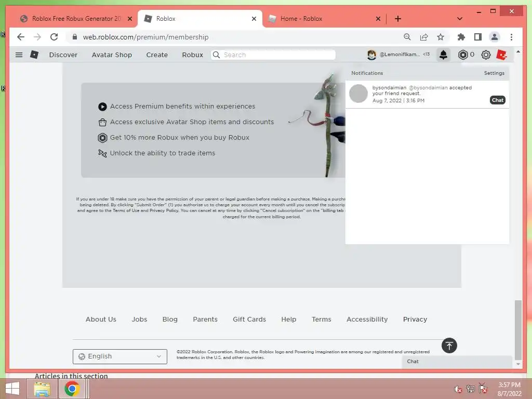Bookmark this page with the star
This screenshot has height=399, width=532.
click(x=441, y=37)
